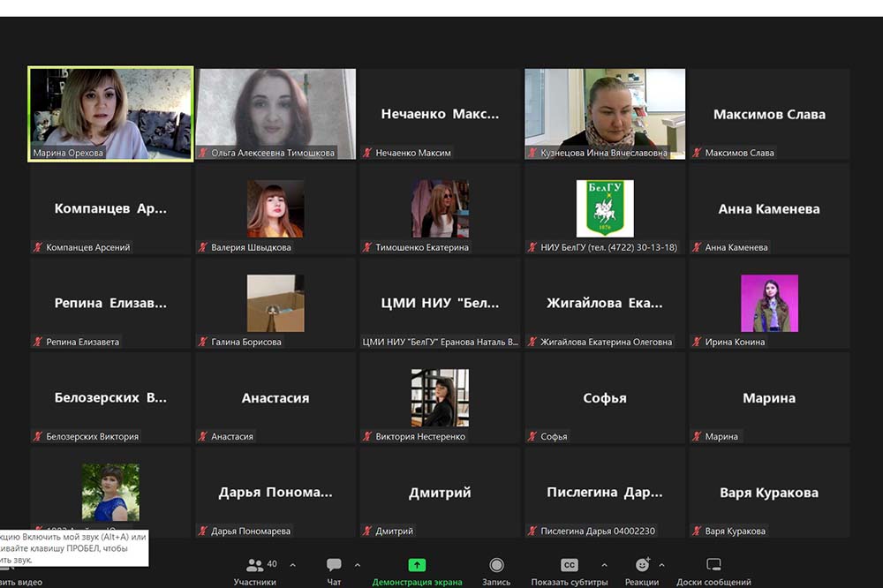
Task: Click the large name Софья
Action: (x=605, y=397)
